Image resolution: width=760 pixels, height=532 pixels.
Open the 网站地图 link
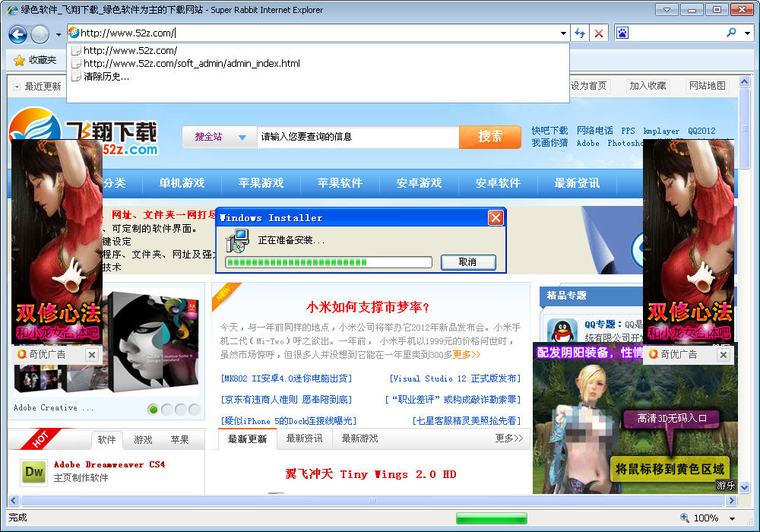(x=707, y=86)
